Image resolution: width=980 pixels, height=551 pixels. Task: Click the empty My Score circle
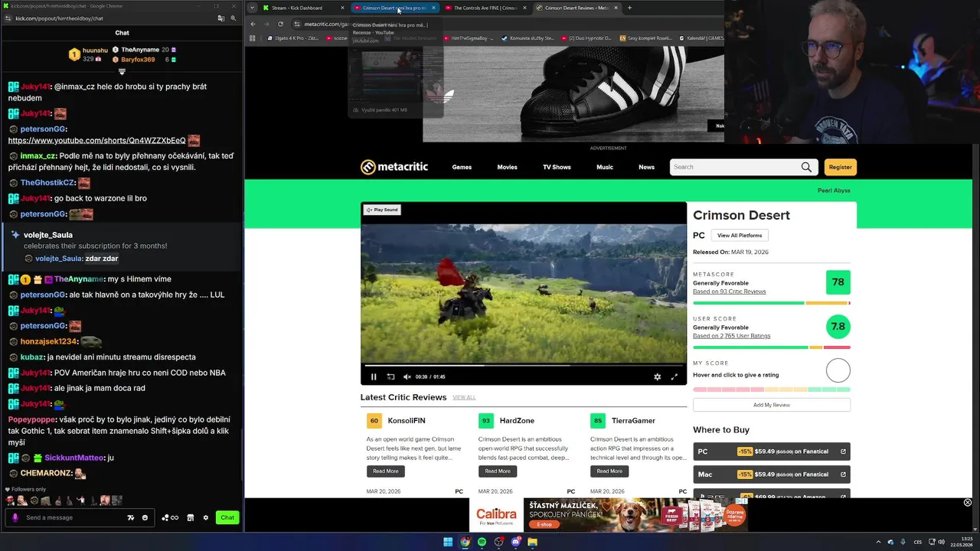pos(838,370)
